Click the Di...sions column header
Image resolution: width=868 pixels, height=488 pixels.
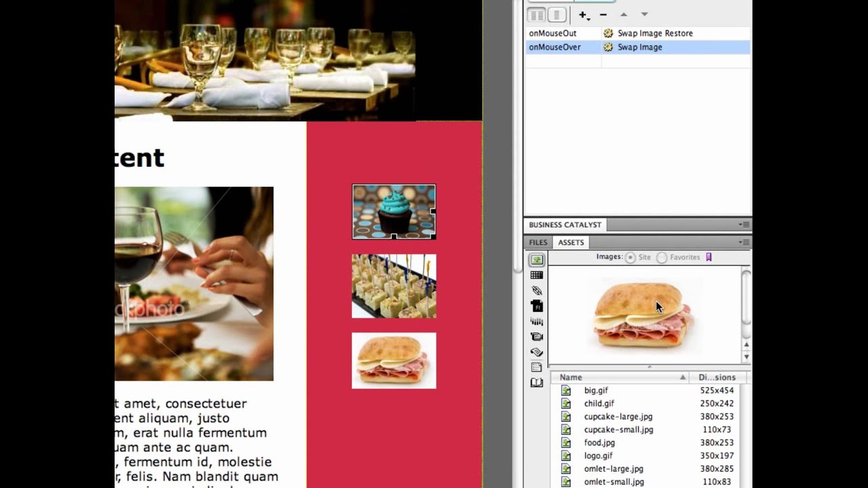tap(717, 378)
